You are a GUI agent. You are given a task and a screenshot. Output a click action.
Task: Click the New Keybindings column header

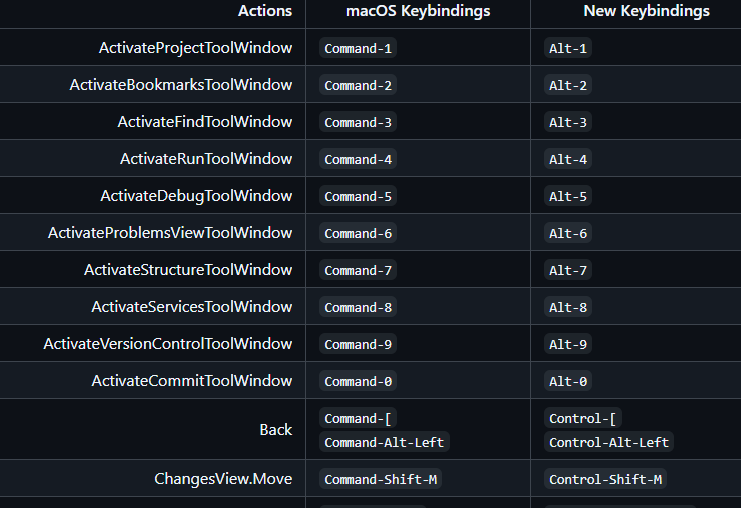coord(646,11)
